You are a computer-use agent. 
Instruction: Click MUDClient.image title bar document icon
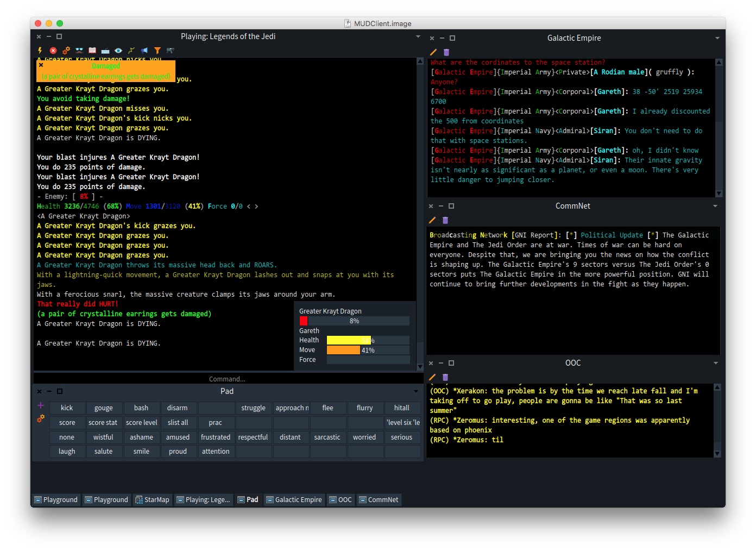coord(348,23)
